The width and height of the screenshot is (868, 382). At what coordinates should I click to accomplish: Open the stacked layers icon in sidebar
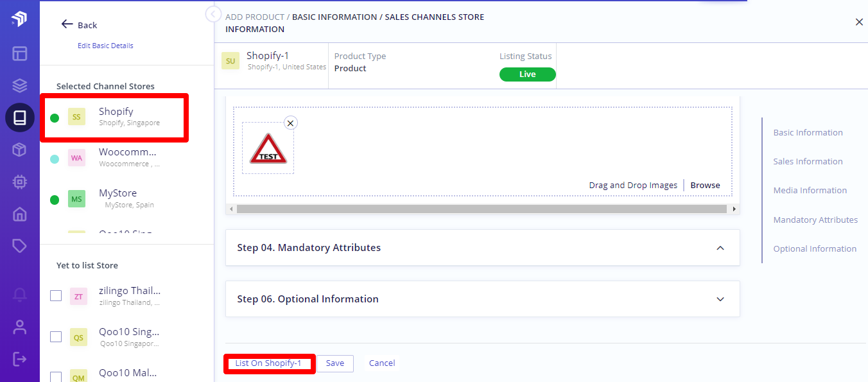[x=20, y=85]
